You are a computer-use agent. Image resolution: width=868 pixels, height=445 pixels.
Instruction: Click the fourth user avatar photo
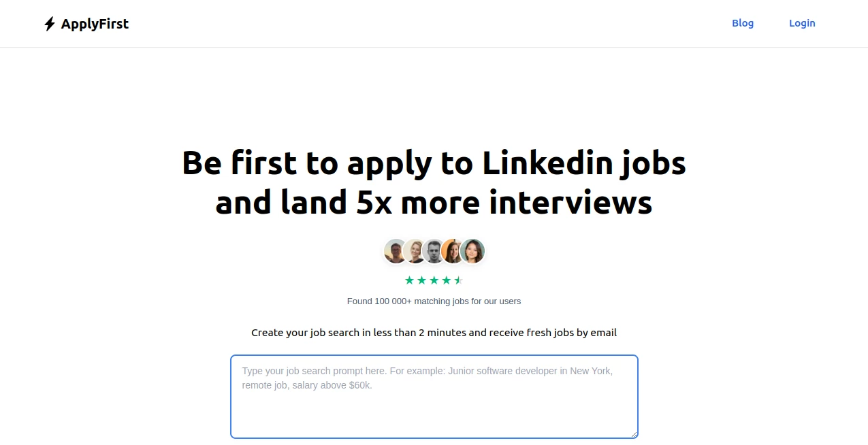pyautogui.click(x=453, y=251)
